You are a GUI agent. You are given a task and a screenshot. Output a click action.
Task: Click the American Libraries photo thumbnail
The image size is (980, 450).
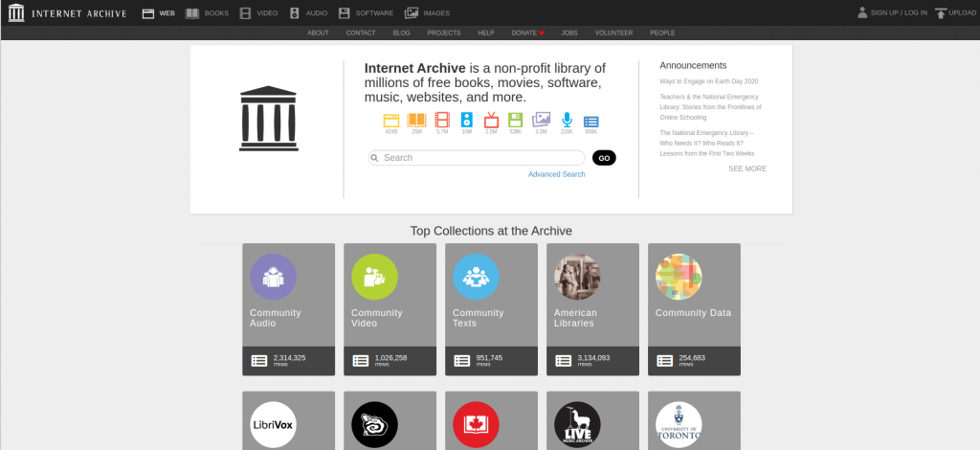(x=577, y=277)
